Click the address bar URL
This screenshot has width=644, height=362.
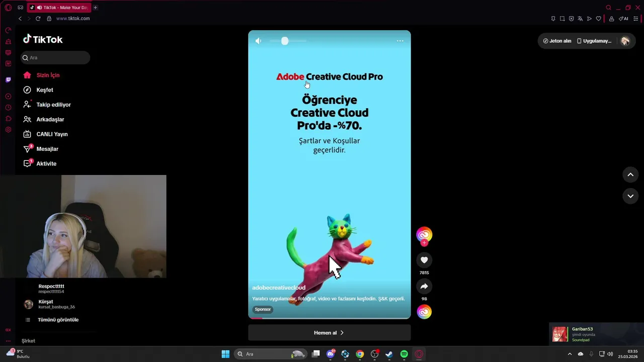pyautogui.click(x=73, y=19)
